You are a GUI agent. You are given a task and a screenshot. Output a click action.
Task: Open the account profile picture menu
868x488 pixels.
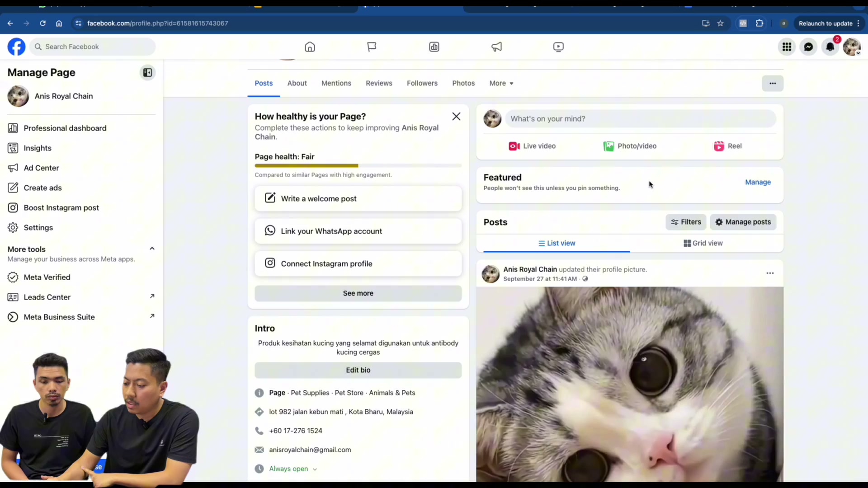tap(852, 47)
